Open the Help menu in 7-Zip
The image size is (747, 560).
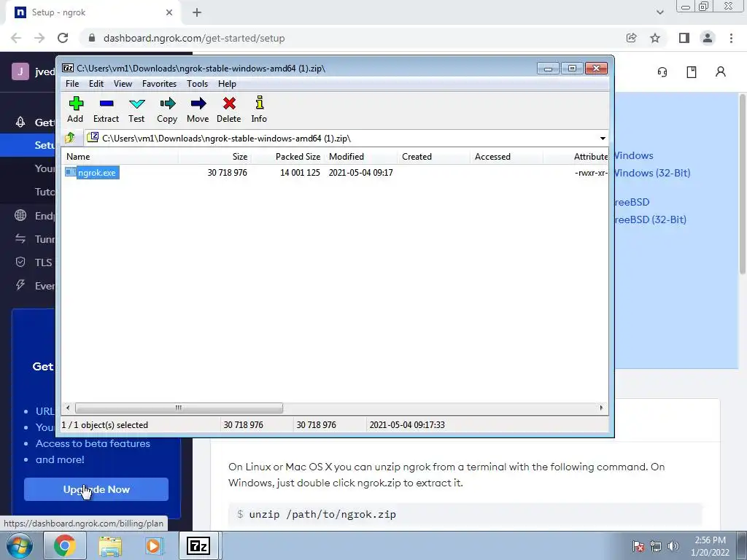(x=228, y=84)
